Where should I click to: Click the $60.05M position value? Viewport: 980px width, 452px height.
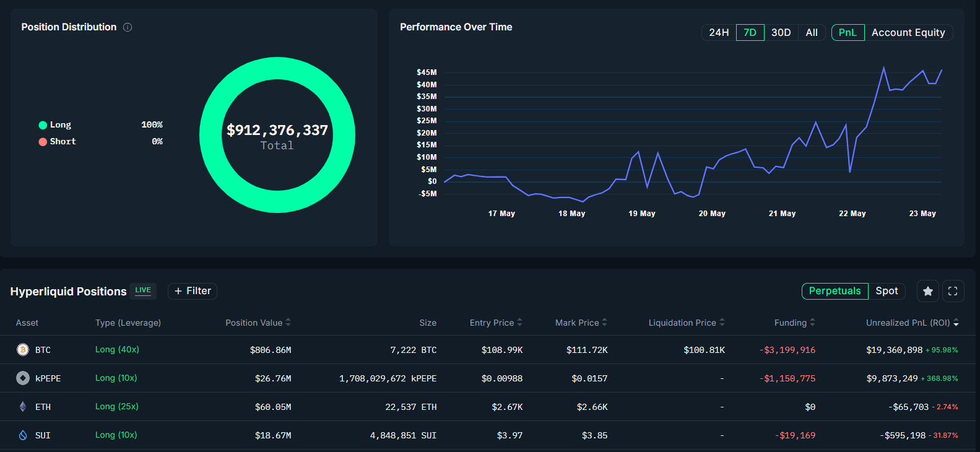tap(273, 407)
